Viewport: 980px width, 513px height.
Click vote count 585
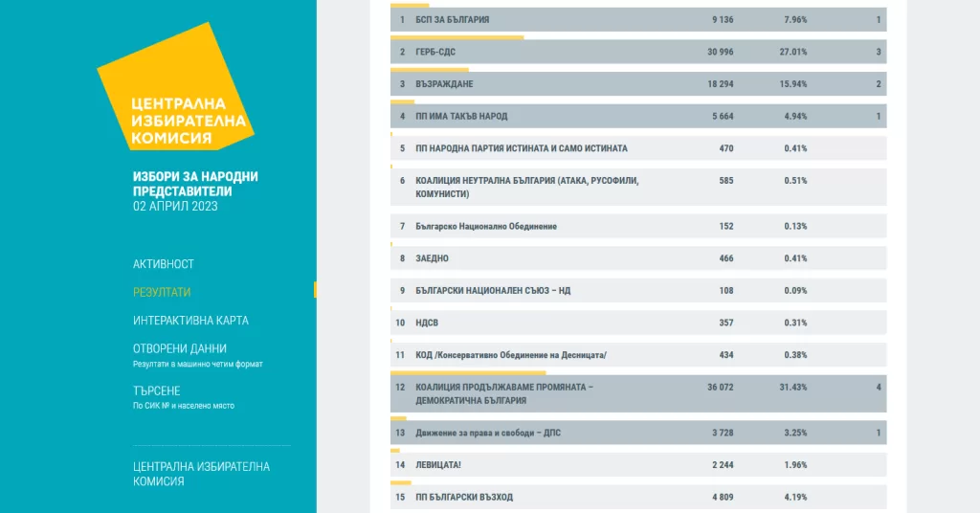pos(725,181)
